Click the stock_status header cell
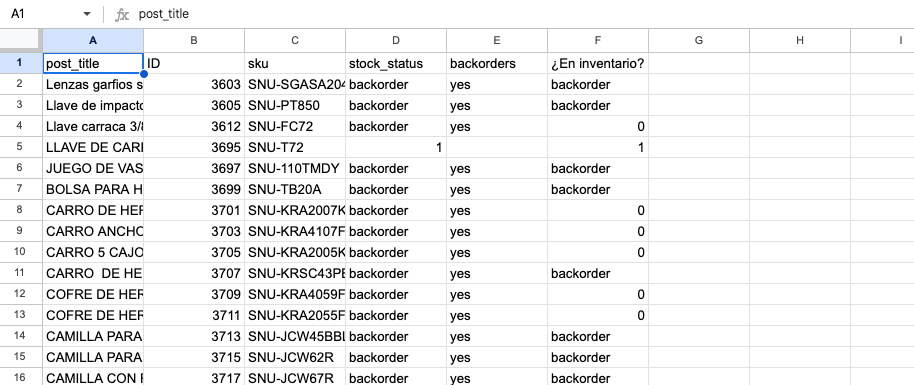The image size is (914, 385). coord(396,63)
